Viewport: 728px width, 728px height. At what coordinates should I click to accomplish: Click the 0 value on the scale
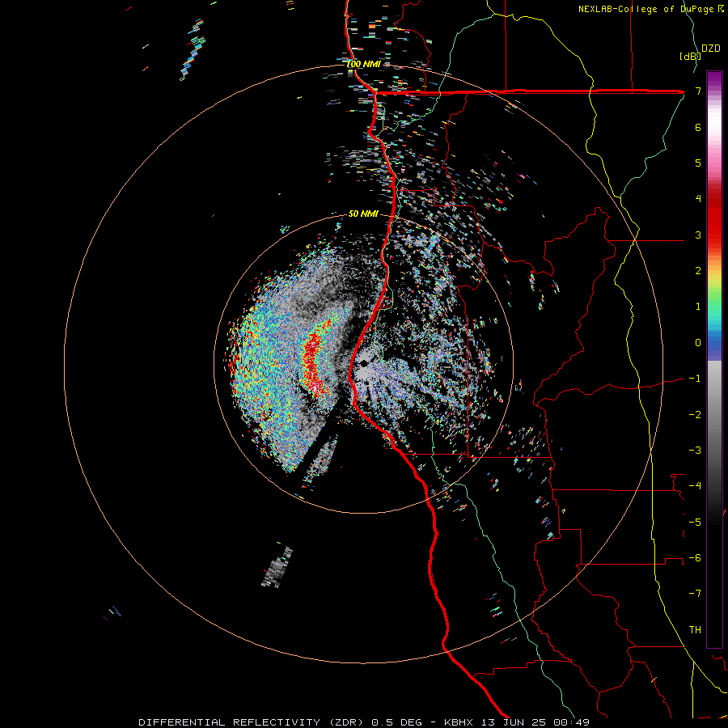click(x=698, y=343)
